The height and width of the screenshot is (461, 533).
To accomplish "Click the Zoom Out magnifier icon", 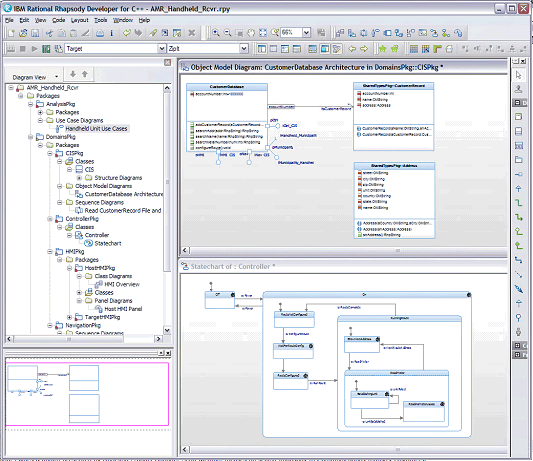I will tap(227, 33).
